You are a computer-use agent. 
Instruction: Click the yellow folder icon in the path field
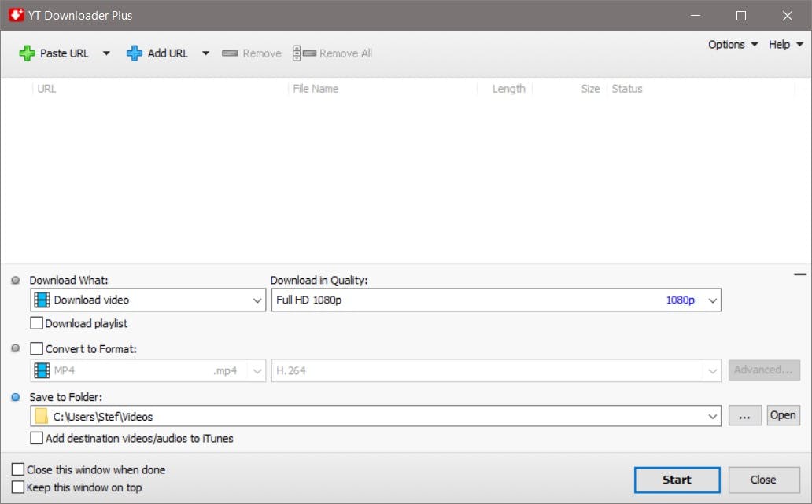click(42, 415)
